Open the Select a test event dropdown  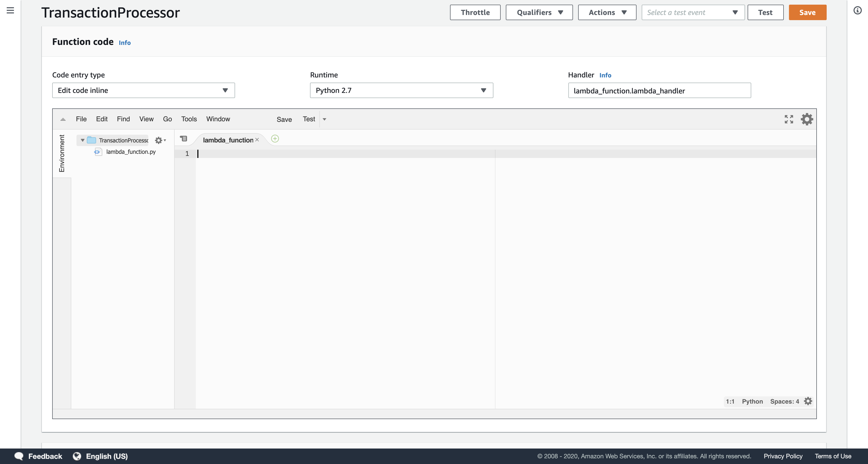(693, 12)
